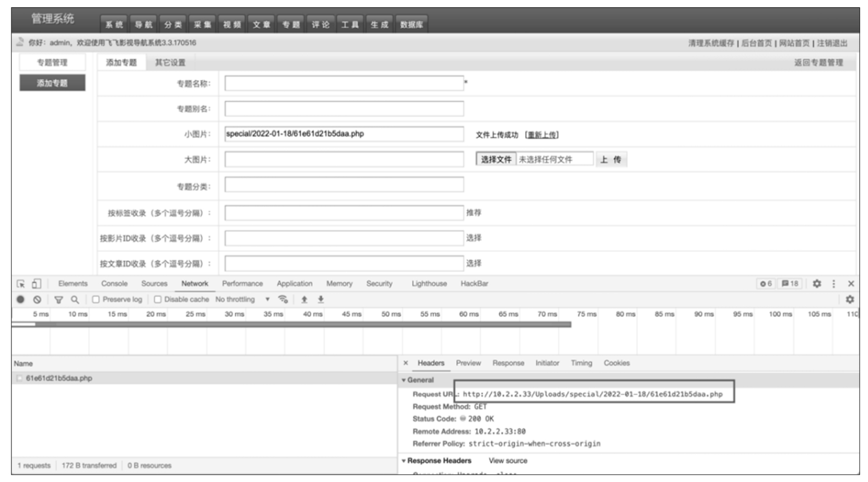
Task: Click the import HAR upload arrow icon
Action: 304,299
